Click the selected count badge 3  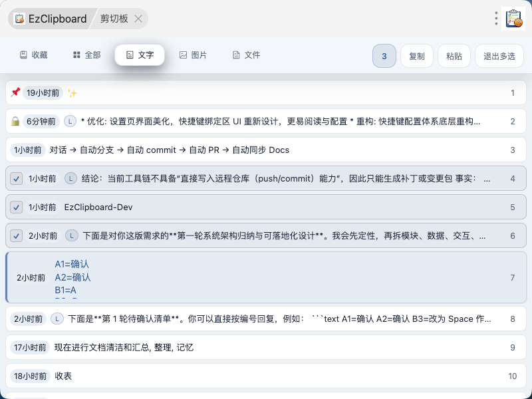[x=384, y=56]
